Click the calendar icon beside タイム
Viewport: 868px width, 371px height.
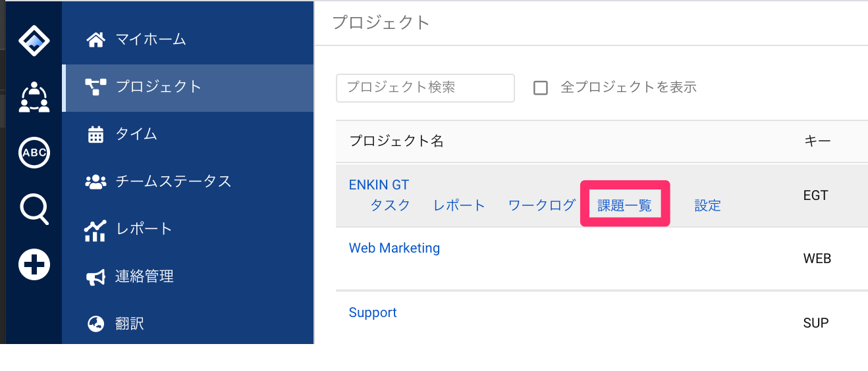tap(96, 134)
